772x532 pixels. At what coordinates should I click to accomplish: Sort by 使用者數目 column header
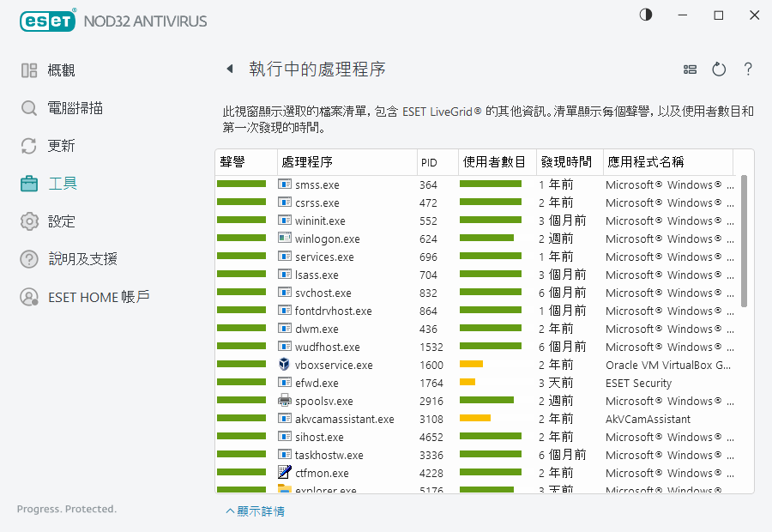(498, 162)
